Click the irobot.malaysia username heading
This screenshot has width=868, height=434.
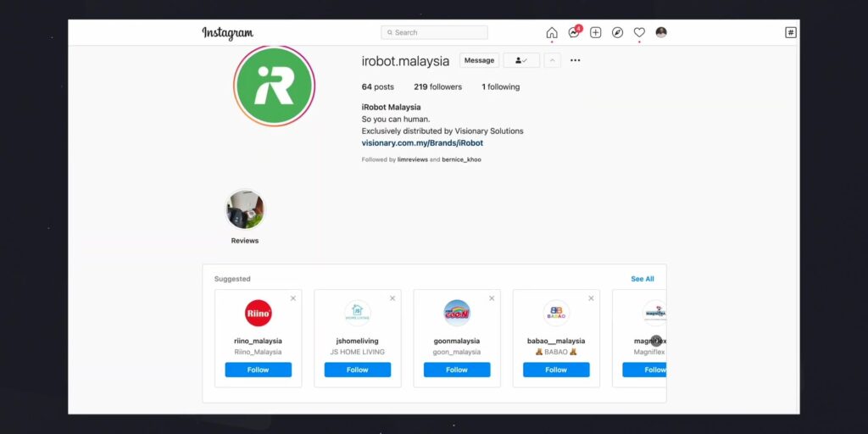pyautogui.click(x=405, y=61)
